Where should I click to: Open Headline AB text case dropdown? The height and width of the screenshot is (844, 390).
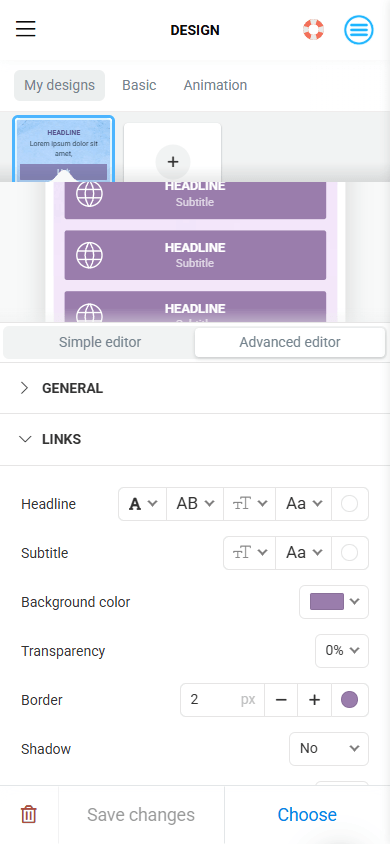click(x=195, y=504)
